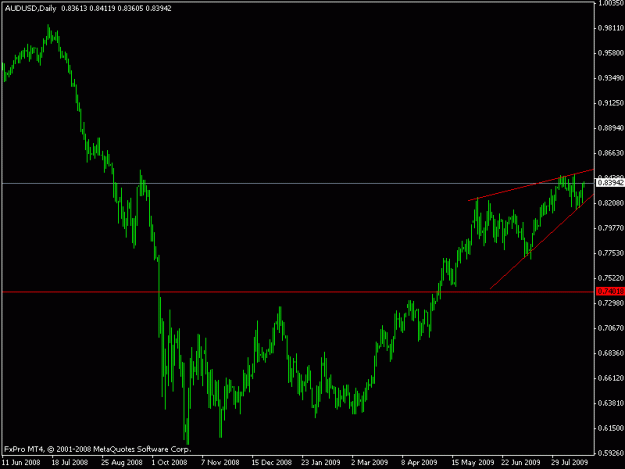Image resolution: width=625 pixels, height=469 pixels.
Task: Click the OHLC values 0.83613 0.84119 0.83605 0.83942
Action: click(116, 8)
